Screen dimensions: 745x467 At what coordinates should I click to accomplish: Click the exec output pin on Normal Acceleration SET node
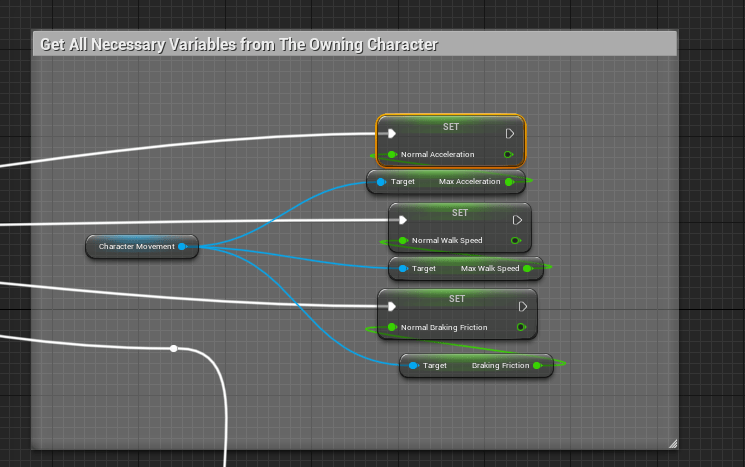point(510,133)
